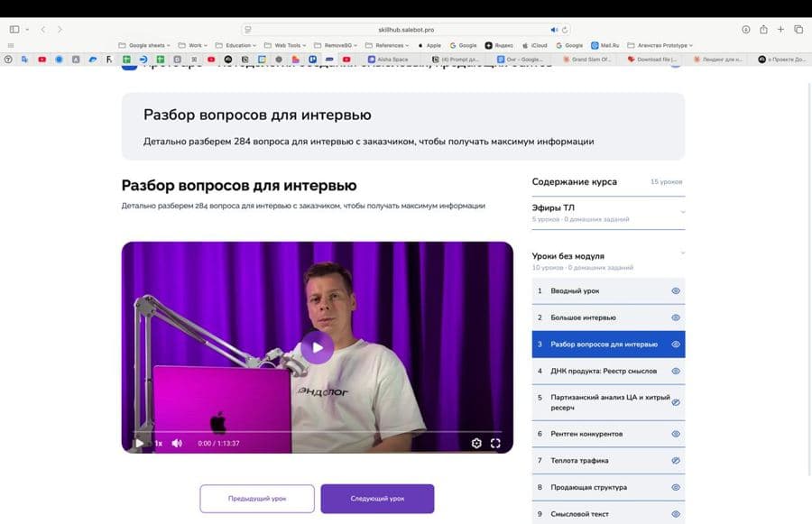
Task: Open the page reader icon in address bar
Action: point(248,30)
